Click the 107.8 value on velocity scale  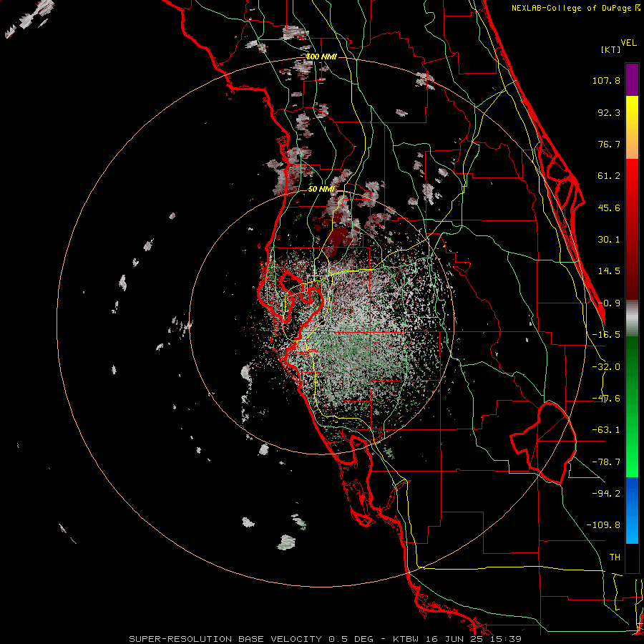(606, 80)
